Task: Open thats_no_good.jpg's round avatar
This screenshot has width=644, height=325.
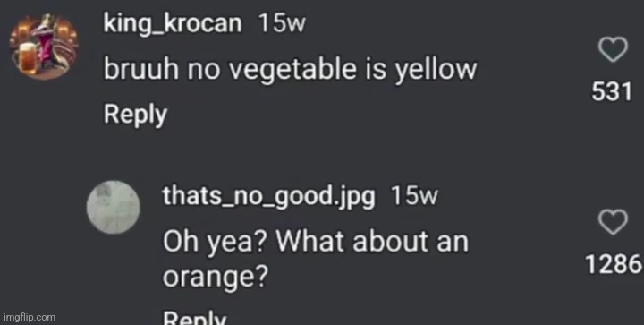Action: [x=114, y=208]
